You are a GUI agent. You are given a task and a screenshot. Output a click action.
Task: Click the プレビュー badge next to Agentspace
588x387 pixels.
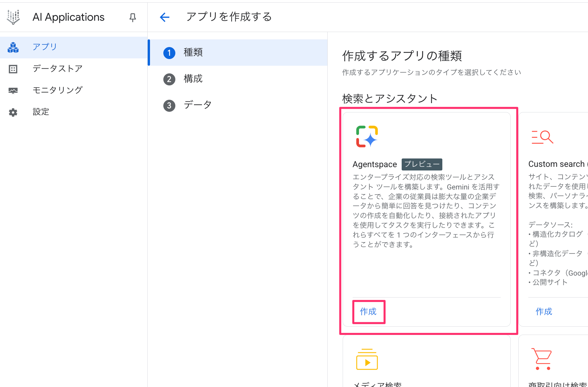click(422, 164)
